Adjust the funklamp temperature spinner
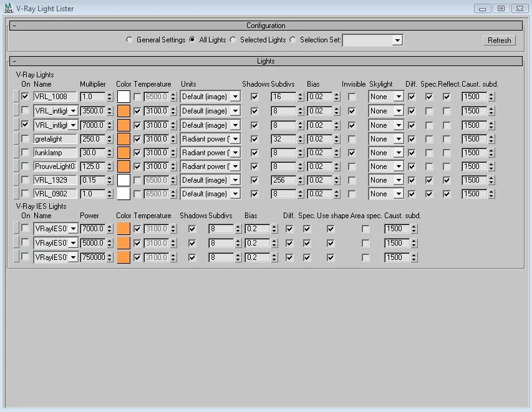The width and height of the screenshot is (532, 412). click(173, 153)
